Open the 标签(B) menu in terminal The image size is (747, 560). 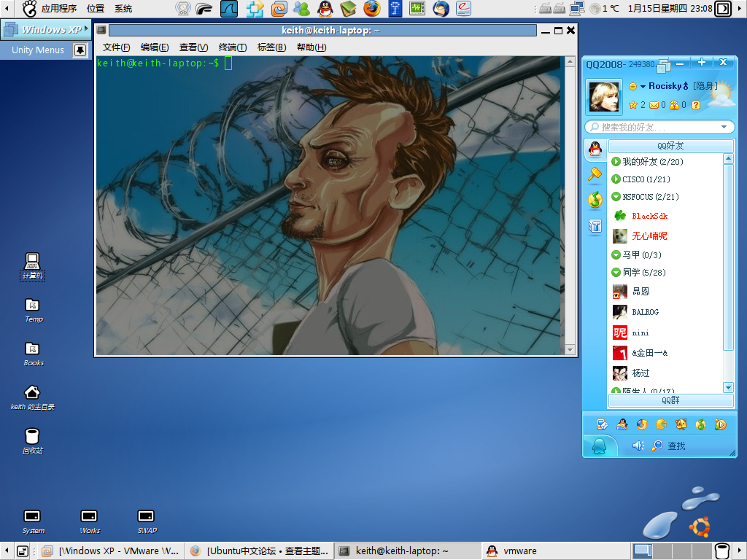click(271, 47)
